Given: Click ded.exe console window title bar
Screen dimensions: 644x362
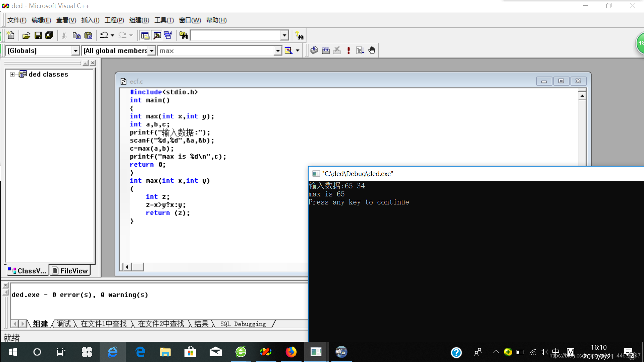Looking at the screenshot, I should click(x=476, y=174).
